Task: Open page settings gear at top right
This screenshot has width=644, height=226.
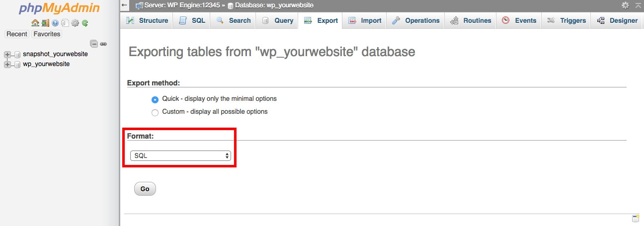Action: tap(625, 5)
